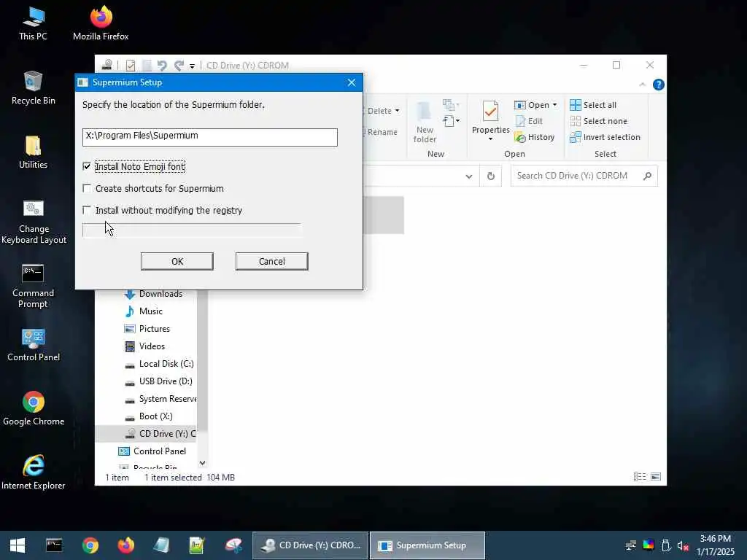Open Customize Quick Access Toolbar dropdown
747x560 pixels.
[x=192, y=66]
